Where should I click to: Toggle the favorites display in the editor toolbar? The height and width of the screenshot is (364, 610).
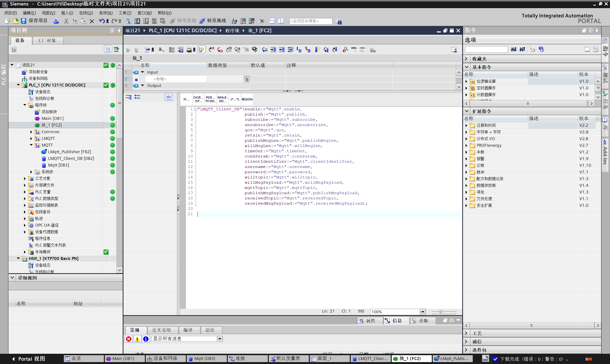coord(201,50)
